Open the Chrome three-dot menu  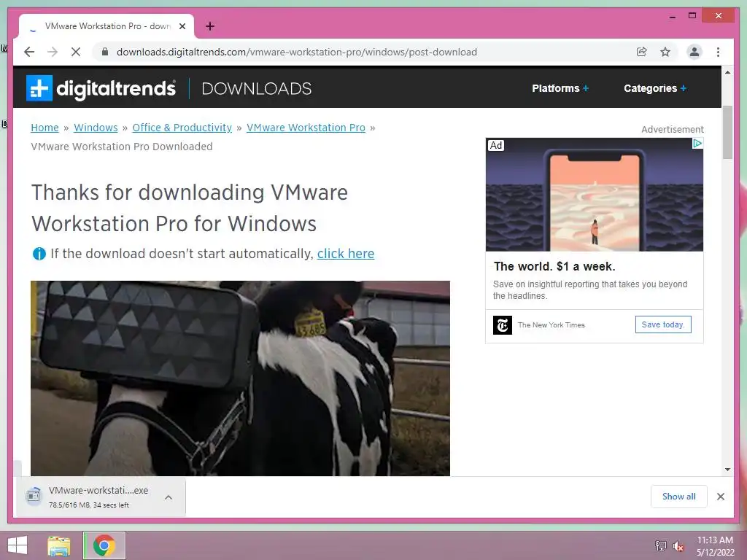(x=718, y=52)
